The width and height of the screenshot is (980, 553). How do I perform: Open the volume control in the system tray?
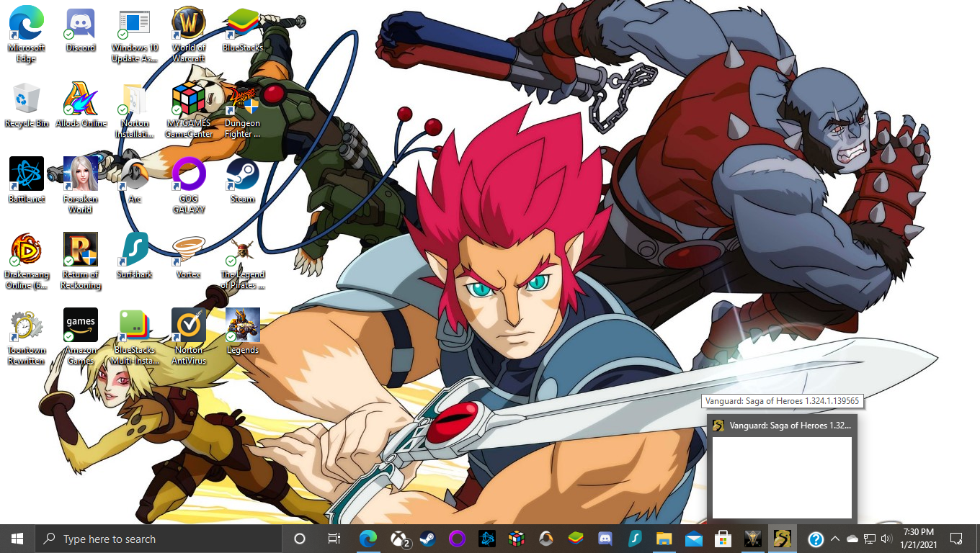point(886,539)
